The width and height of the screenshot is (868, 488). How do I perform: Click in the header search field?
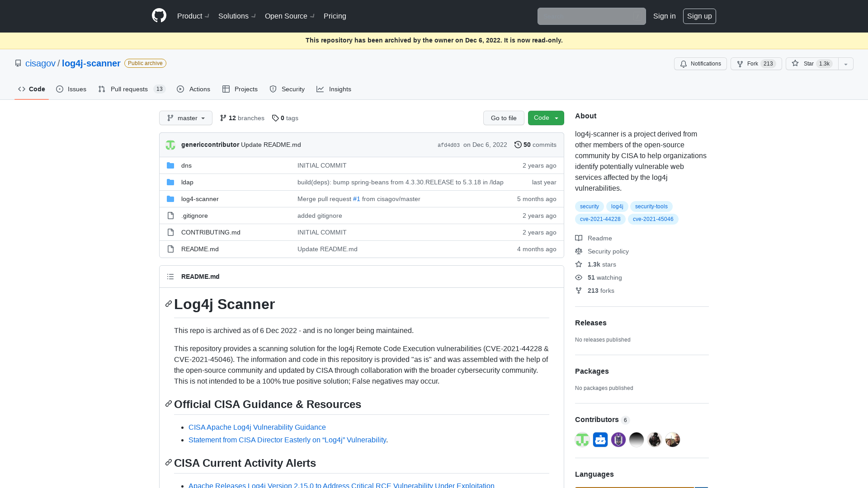coord(591,16)
